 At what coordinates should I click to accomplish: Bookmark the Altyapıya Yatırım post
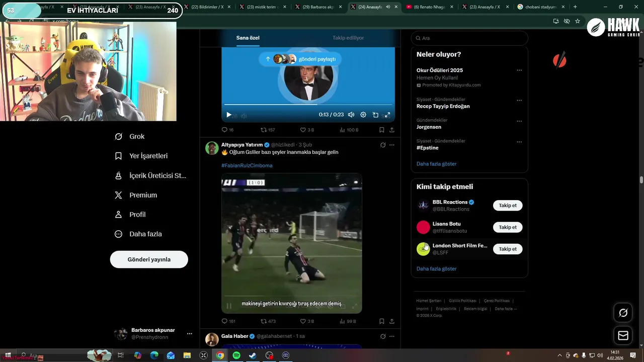(x=382, y=321)
